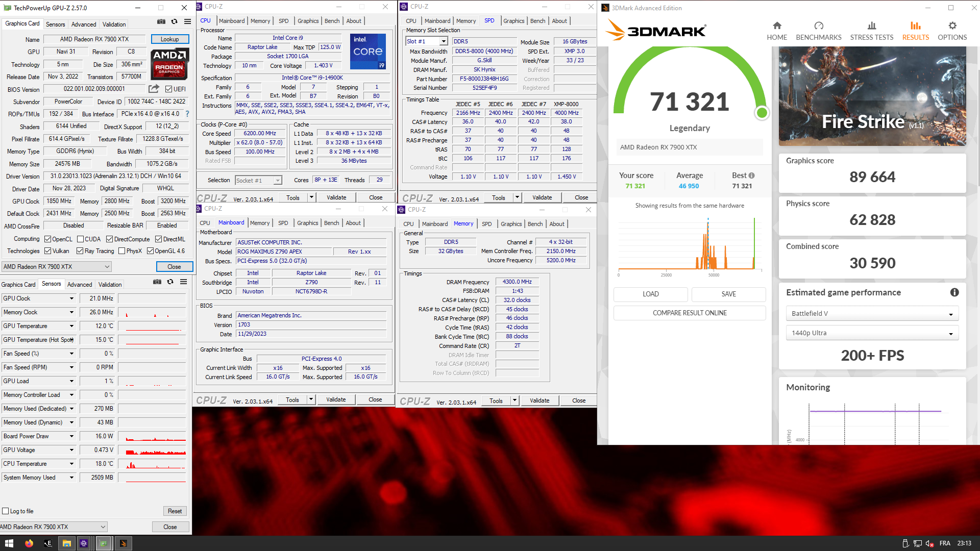
Task: Click the green score gauge indicator dot
Action: click(762, 113)
